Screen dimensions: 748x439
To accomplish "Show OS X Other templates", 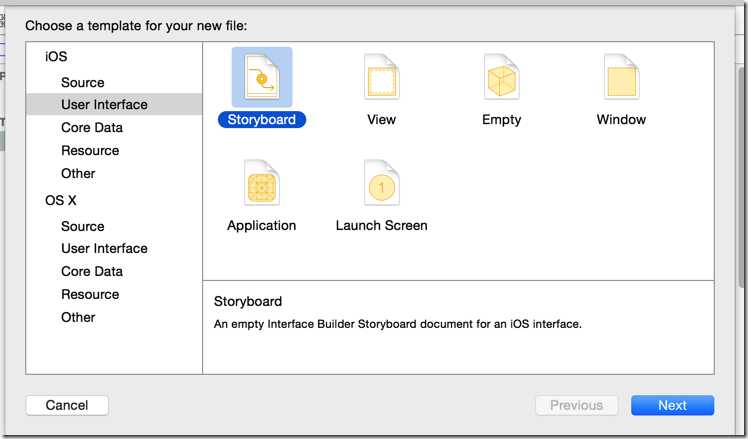I will tap(78, 317).
